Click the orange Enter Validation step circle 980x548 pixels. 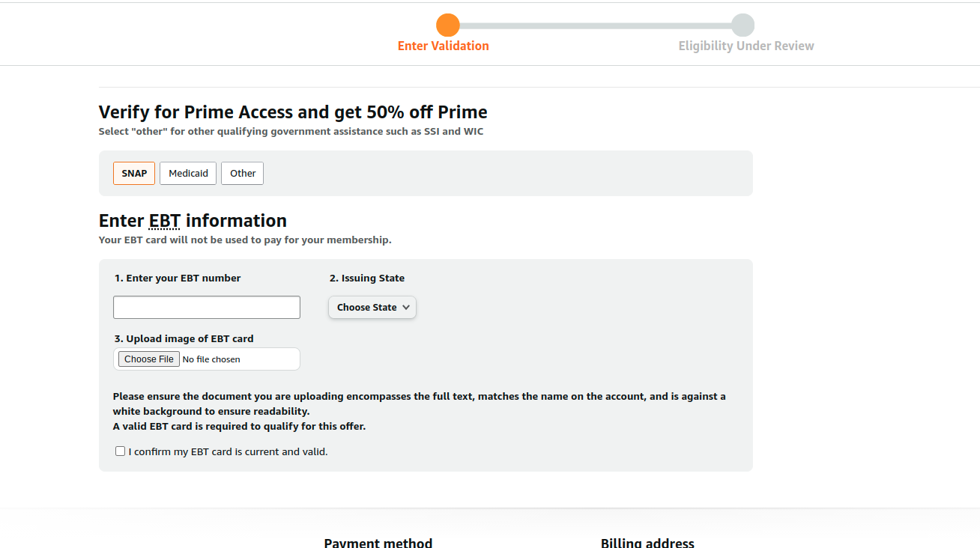tap(447, 25)
